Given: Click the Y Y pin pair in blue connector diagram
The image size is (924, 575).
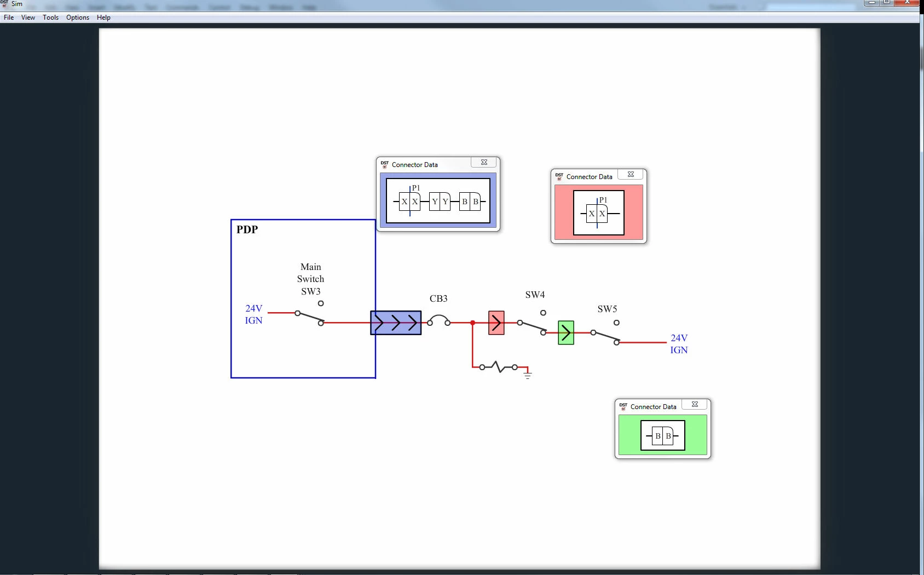Looking at the screenshot, I should (x=440, y=202).
